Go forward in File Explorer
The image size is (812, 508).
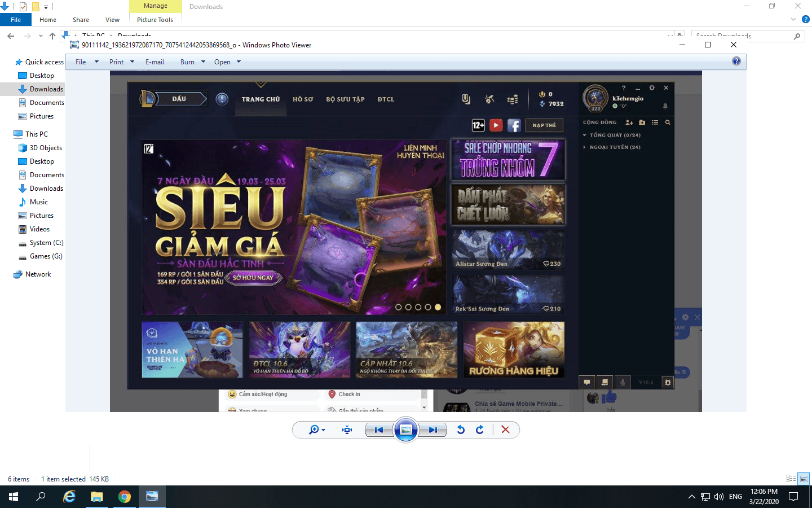[27, 36]
